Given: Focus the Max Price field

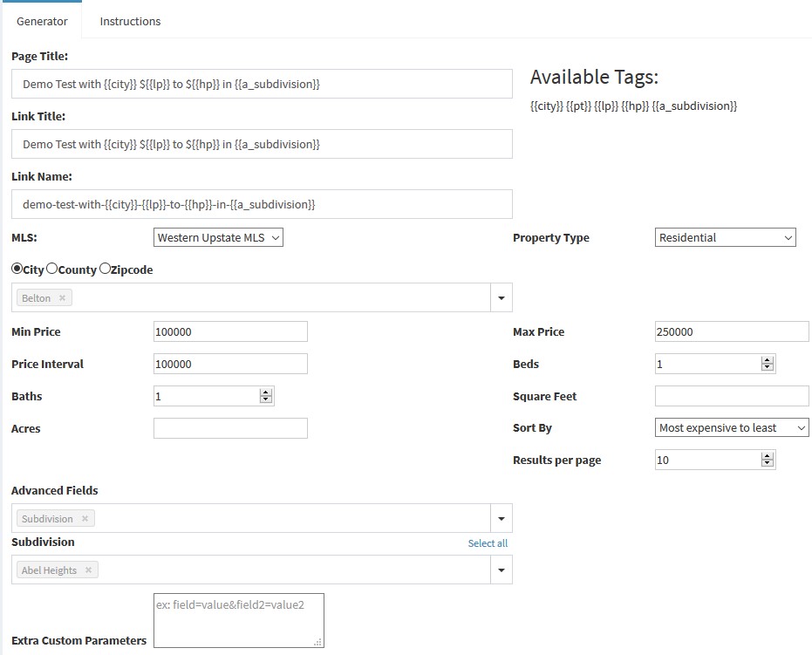Looking at the screenshot, I should click(x=732, y=331).
